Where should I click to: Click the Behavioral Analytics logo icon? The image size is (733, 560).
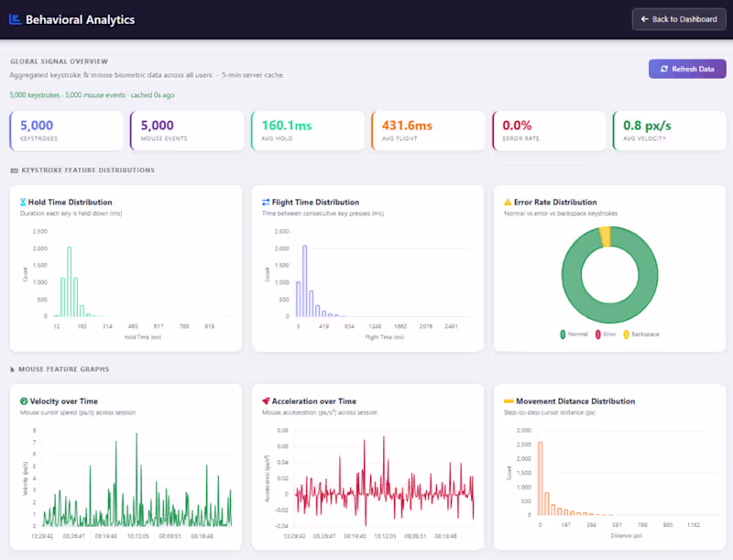point(15,19)
